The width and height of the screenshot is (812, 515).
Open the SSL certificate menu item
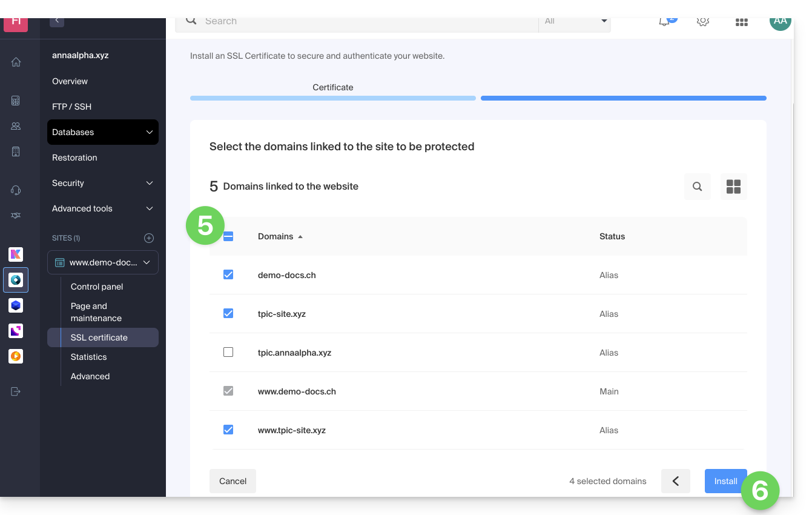pos(99,337)
